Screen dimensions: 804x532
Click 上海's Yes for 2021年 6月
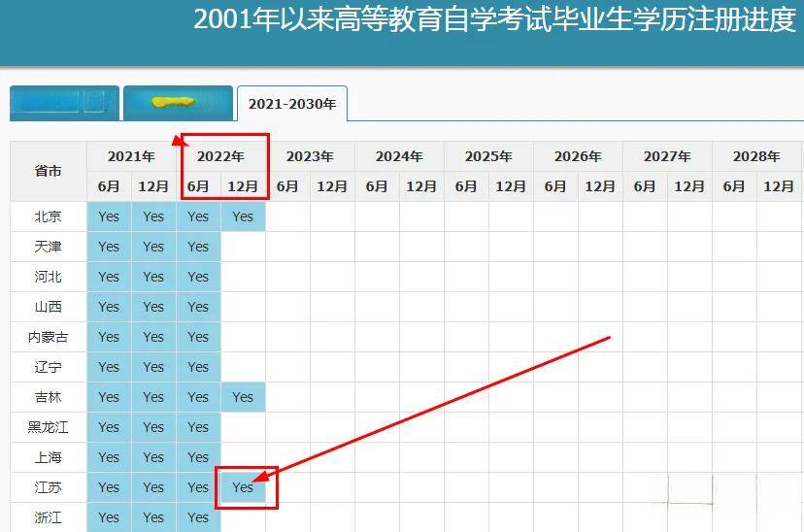point(109,457)
